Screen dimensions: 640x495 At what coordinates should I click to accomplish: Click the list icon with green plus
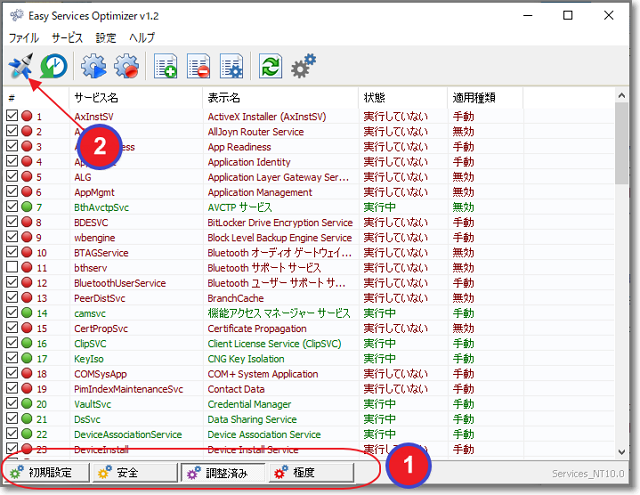click(x=166, y=67)
